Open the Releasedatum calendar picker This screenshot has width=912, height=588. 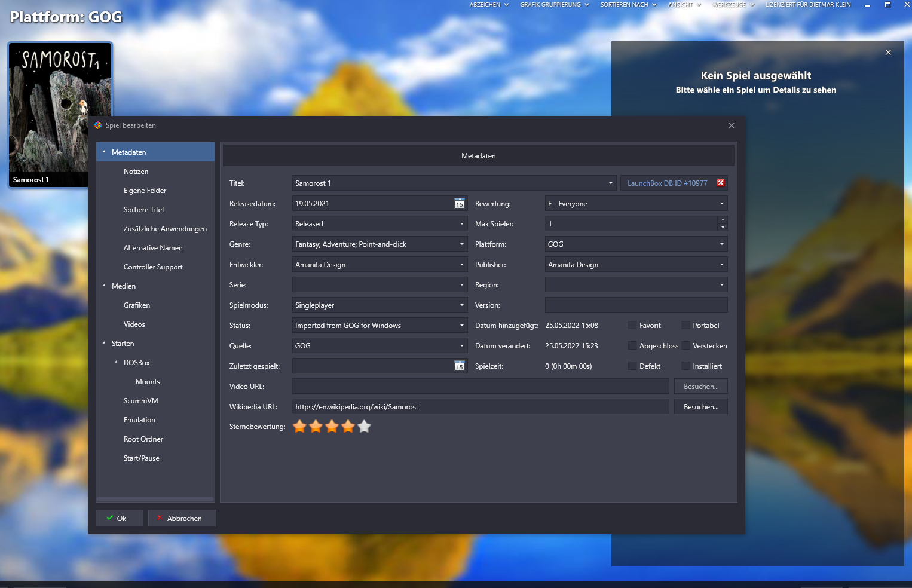coord(459,204)
